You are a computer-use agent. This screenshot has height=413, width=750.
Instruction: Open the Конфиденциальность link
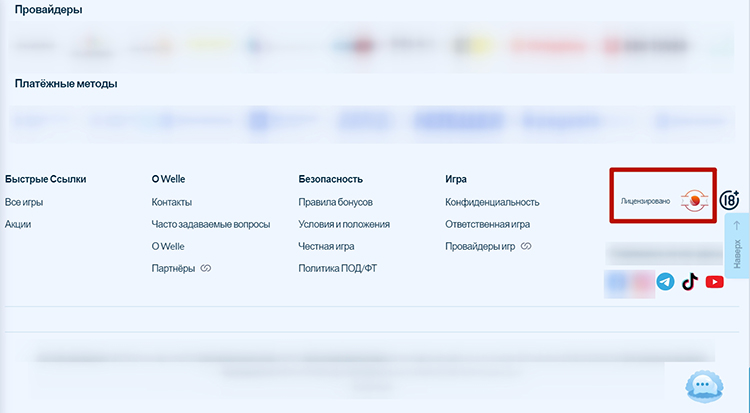pyautogui.click(x=492, y=202)
